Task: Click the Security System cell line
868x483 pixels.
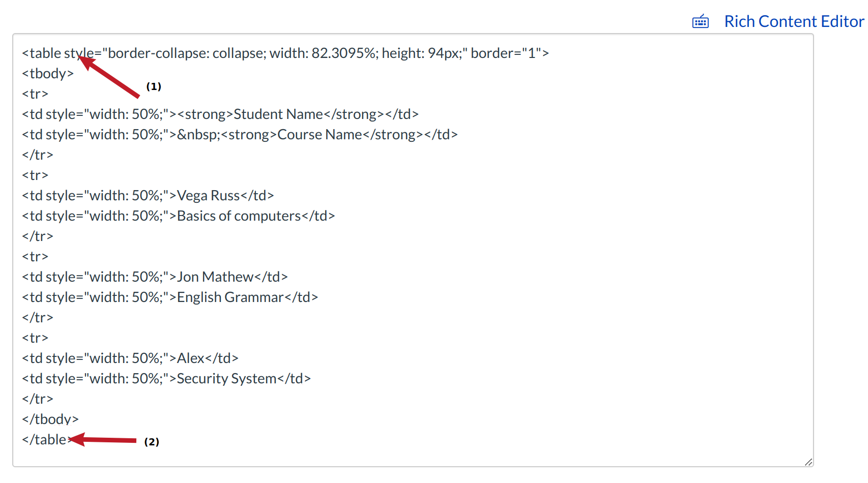Action: click(x=166, y=379)
